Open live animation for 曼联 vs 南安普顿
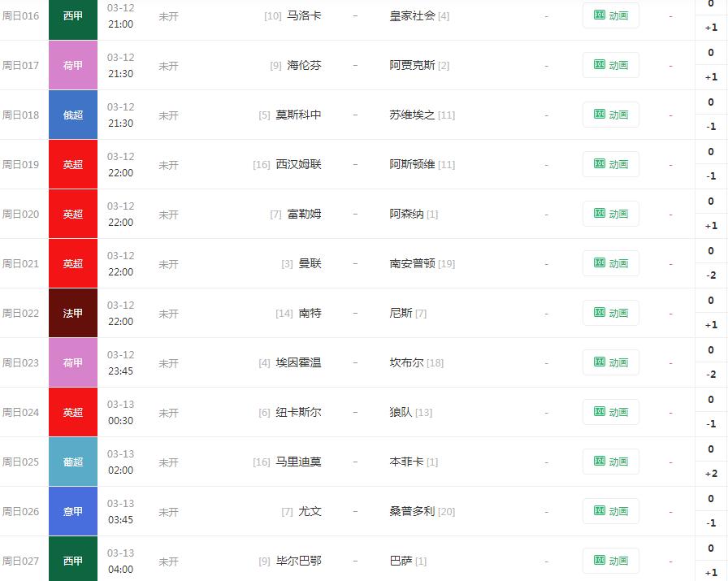Viewport: 728px width, 581px height. (611, 263)
